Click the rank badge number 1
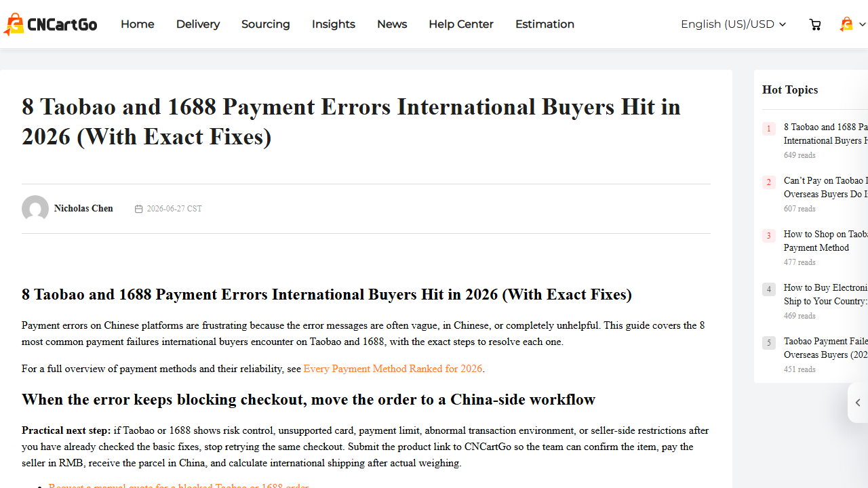This screenshot has width=868, height=488. 769,129
